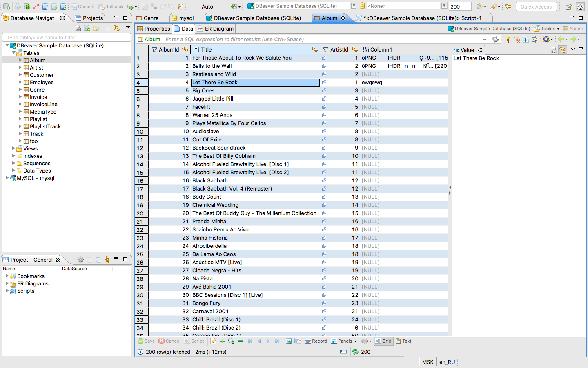
Task: Click new folder icon in Database Navigator
Action: [x=96, y=28]
